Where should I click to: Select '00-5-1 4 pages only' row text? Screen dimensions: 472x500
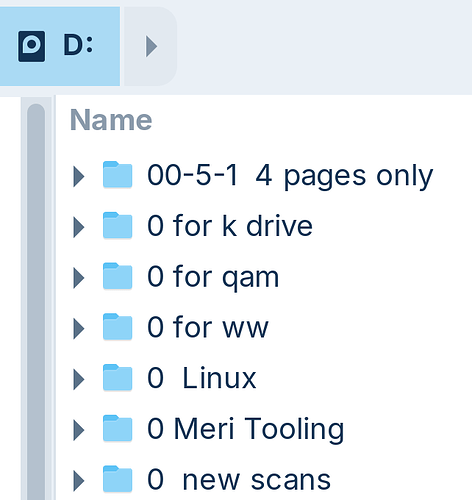(x=290, y=176)
